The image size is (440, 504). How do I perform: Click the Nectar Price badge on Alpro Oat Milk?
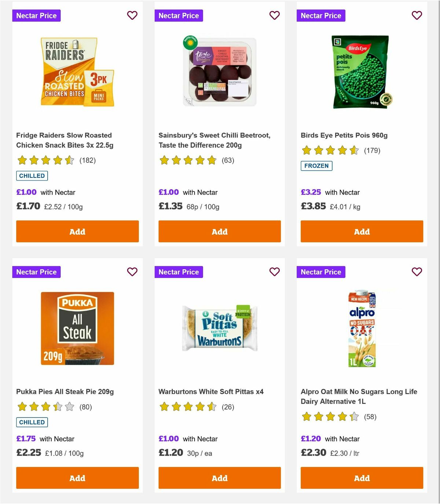tap(321, 272)
